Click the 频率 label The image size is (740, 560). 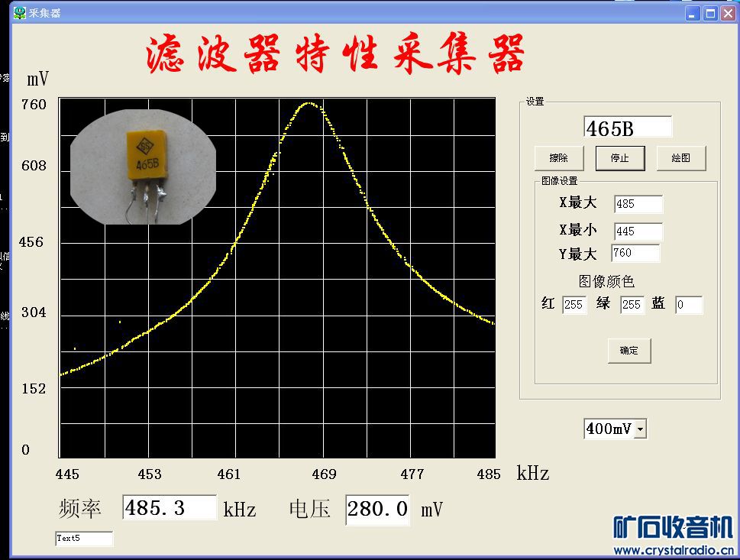79,509
